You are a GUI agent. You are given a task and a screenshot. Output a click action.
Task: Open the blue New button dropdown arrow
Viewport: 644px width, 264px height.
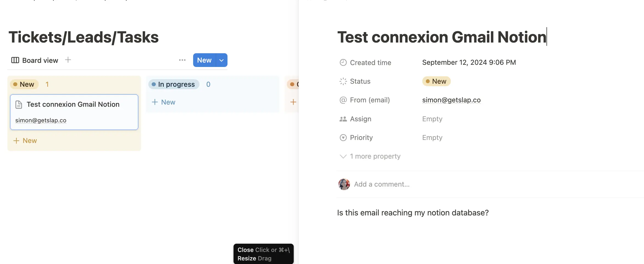click(221, 60)
